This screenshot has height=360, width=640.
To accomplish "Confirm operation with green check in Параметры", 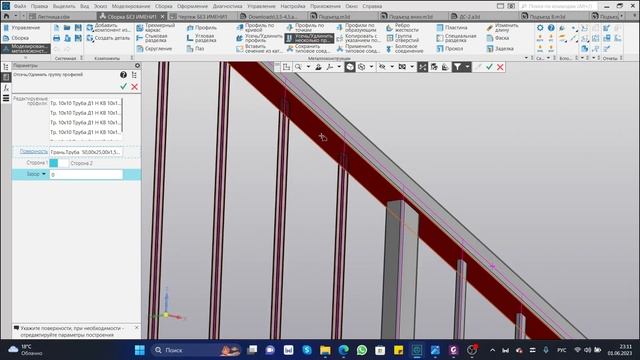I will 123,87.
